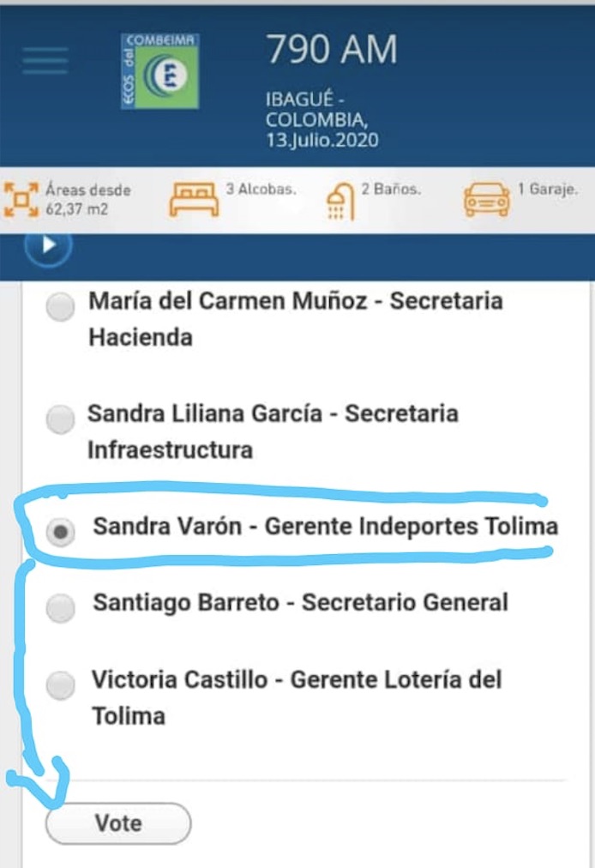Click the Ibagué Colombia date text
The width and height of the screenshot is (595, 868).
coord(322,121)
